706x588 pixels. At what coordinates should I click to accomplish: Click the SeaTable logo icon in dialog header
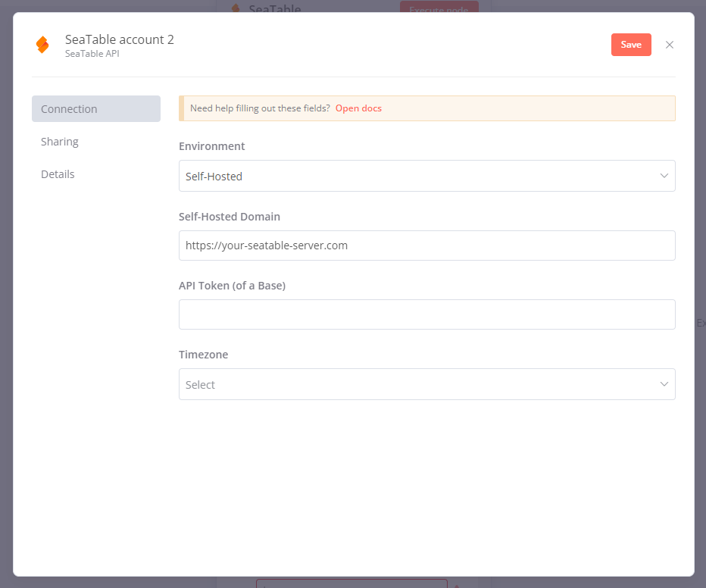[42, 45]
